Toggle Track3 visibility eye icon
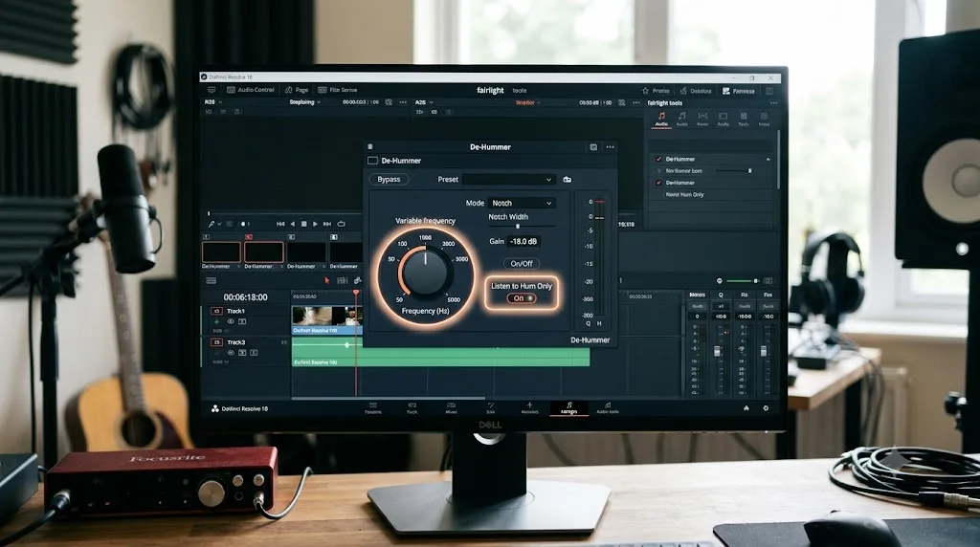The height and width of the screenshot is (547, 980). pos(231,353)
